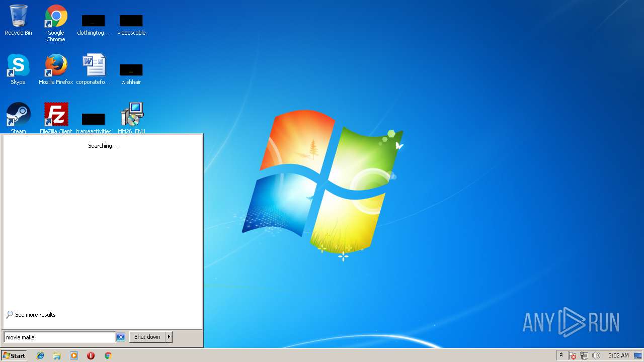
Task: Click the 3:02 AM clock
Action: 618,355
